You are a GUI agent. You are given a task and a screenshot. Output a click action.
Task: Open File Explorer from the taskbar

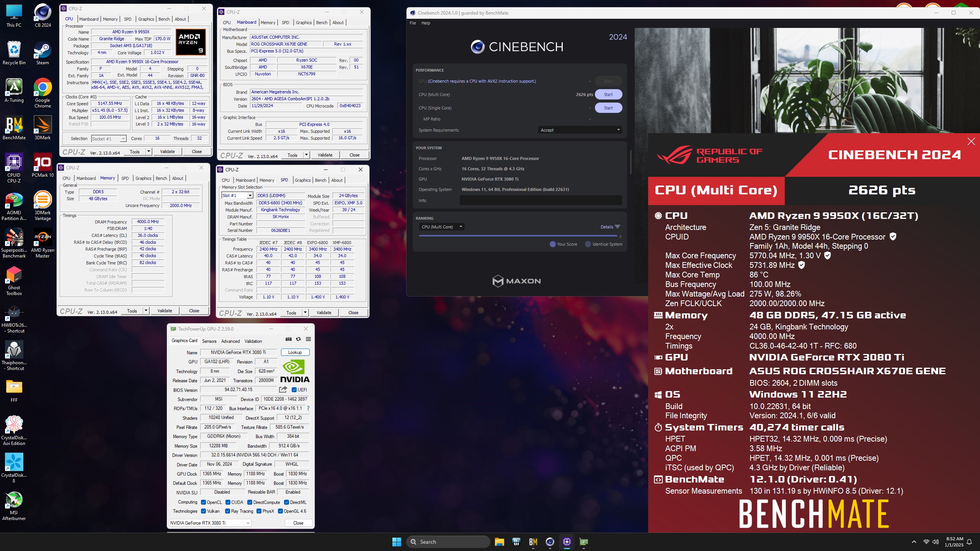499,542
